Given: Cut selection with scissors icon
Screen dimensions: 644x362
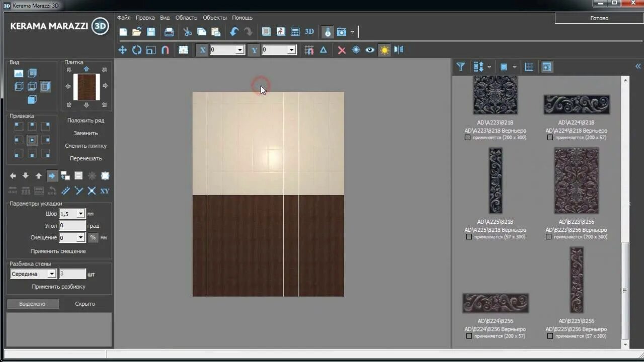Looking at the screenshot, I should pyautogui.click(x=188, y=32).
